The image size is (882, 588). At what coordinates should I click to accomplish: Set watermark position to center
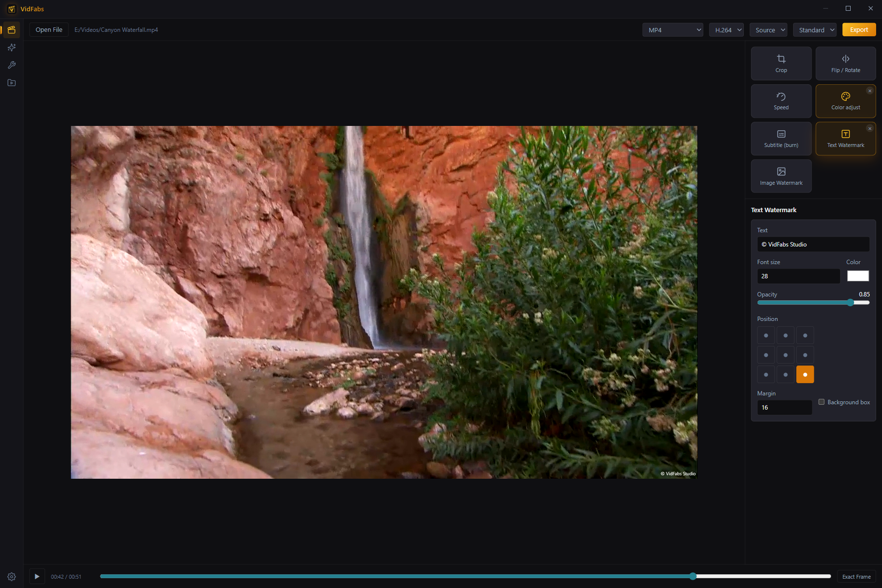point(785,355)
